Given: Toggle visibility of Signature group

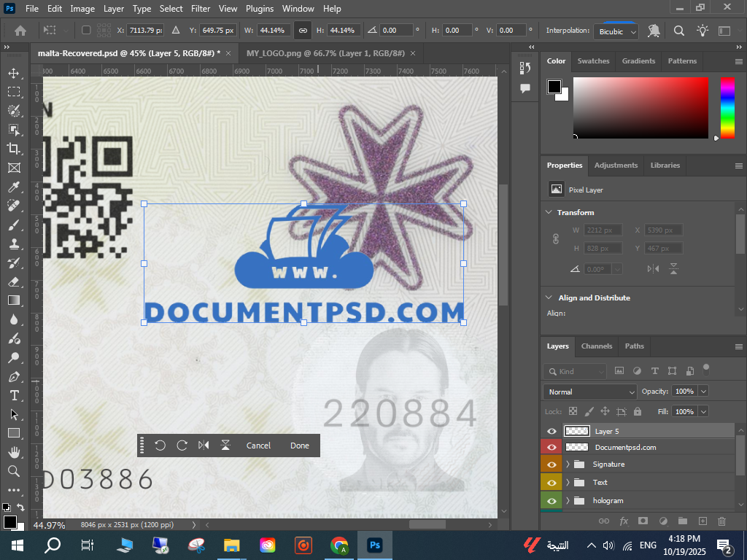Looking at the screenshot, I should click(x=551, y=464).
